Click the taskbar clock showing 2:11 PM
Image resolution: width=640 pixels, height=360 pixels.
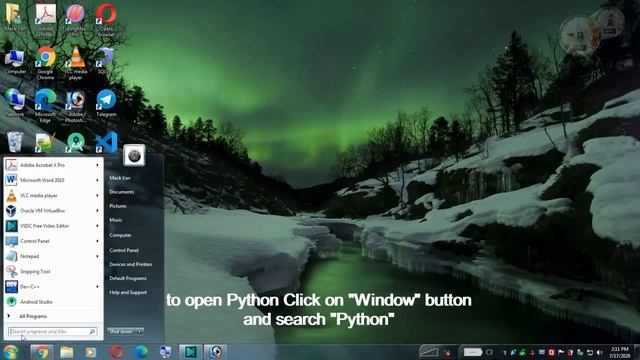(x=620, y=352)
